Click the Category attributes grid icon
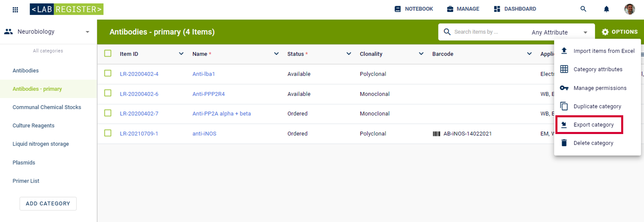Screen dimensions: 644x222 [564, 69]
